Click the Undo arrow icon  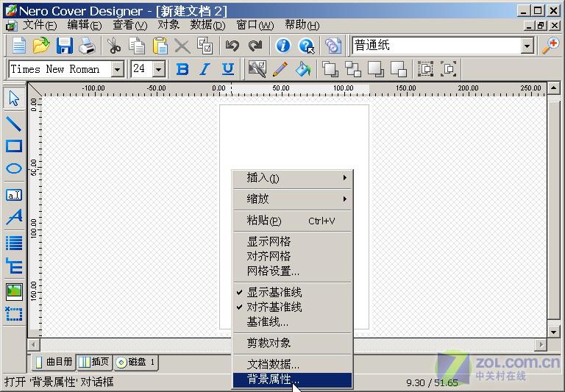coord(232,46)
